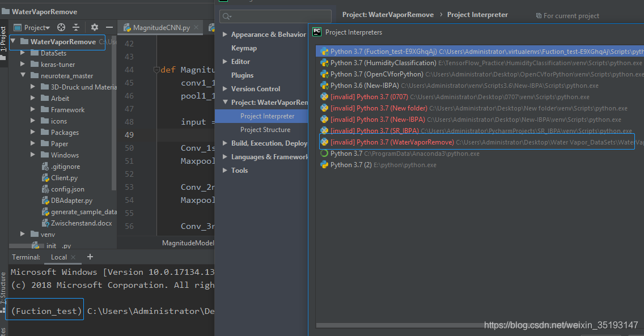Expand the 3D-Druck und Material folder
The image size is (644, 336).
33,87
